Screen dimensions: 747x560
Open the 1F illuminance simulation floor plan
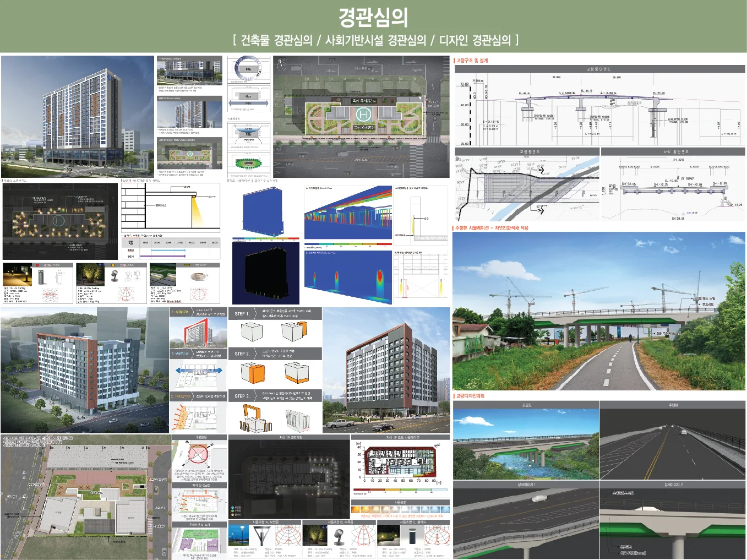pyautogui.click(x=400, y=461)
